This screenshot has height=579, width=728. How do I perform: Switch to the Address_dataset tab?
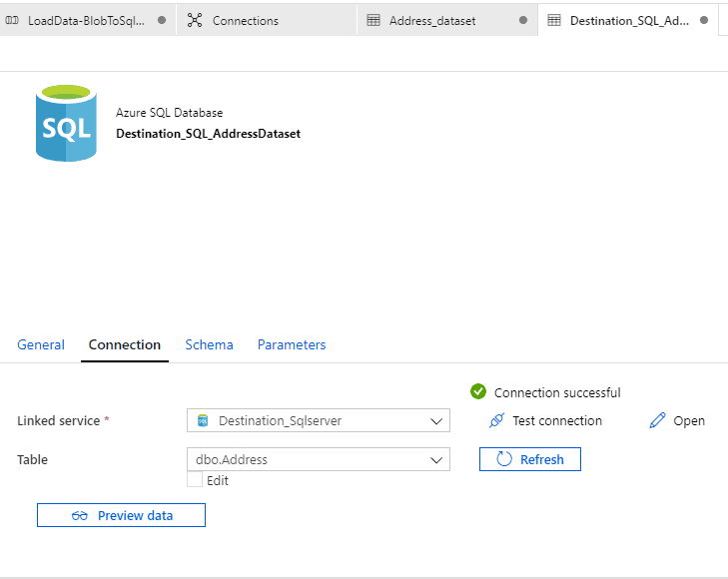pos(447,20)
